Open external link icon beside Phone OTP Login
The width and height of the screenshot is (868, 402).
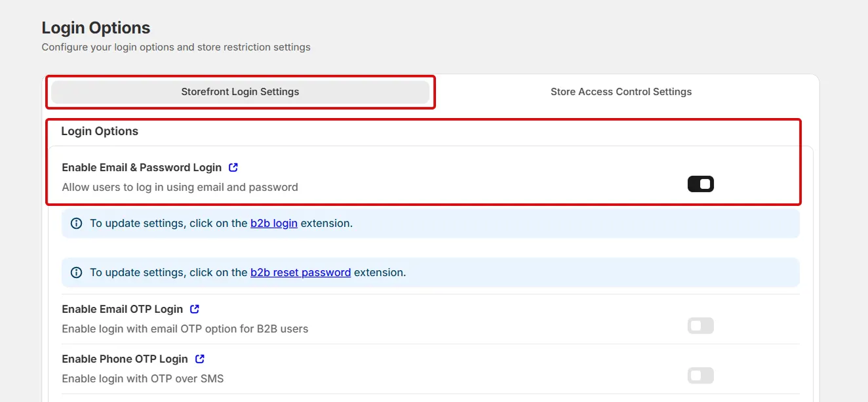pos(200,359)
